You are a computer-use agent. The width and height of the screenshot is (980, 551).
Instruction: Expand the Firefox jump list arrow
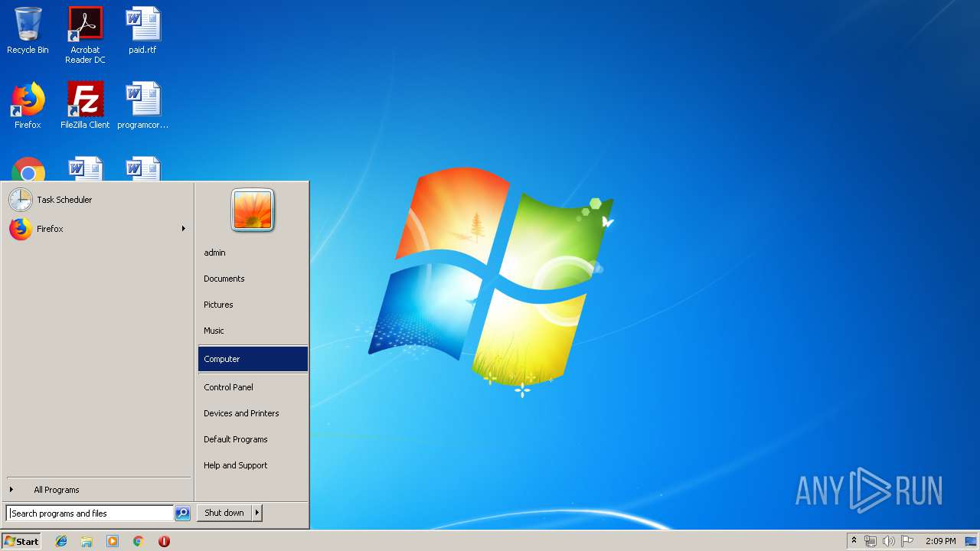tap(183, 229)
